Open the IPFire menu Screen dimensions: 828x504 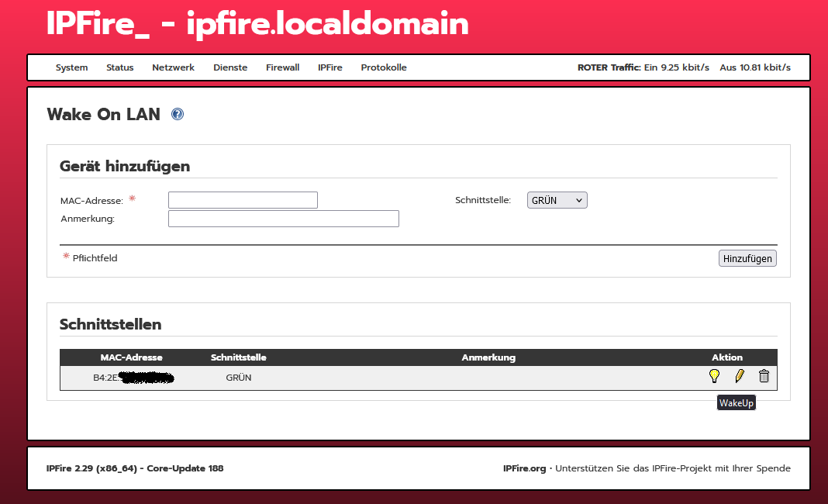(330, 67)
